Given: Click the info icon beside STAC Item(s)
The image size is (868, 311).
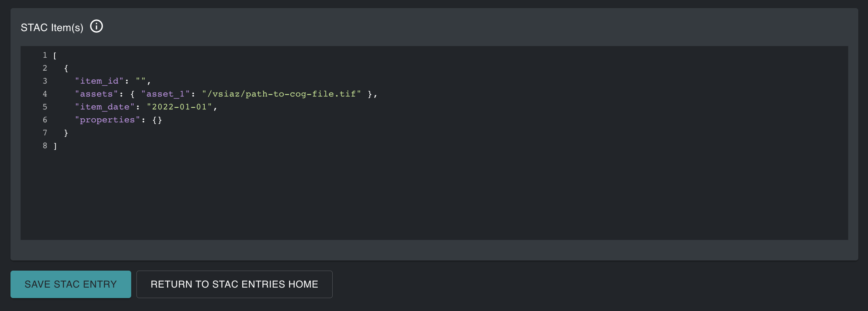Looking at the screenshot, I should [96, 27].
